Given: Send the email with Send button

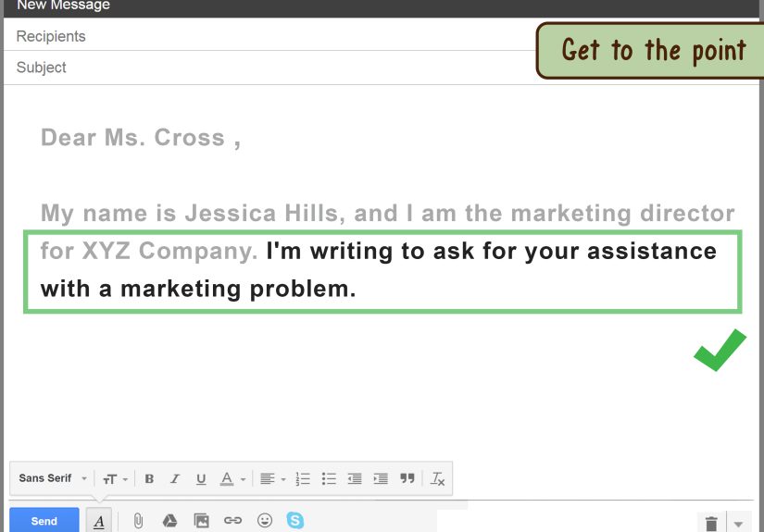Looking at the screenshot, I should tap(44, 520).
